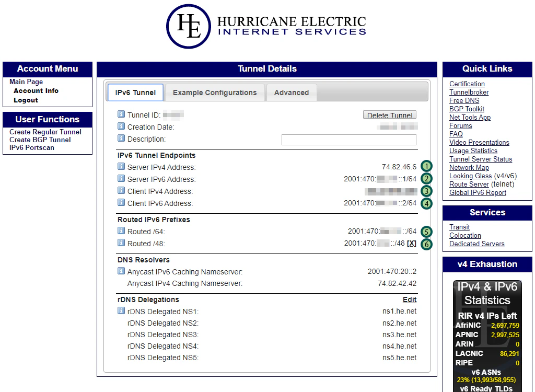The width and height of the screenshot is (535, 392).
Task: Click the Hurricane Electric HE logo
Action: coord(188,26)
